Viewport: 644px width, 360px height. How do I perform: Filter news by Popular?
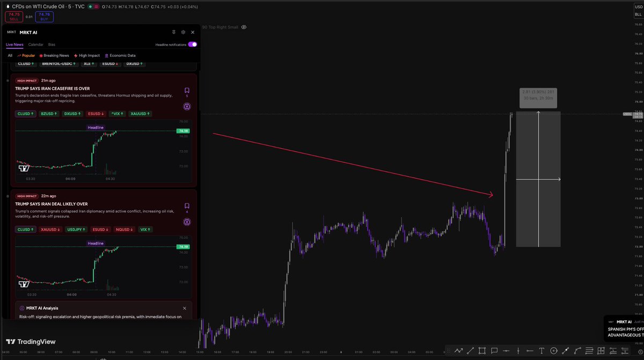pyautogui.click(x=26, y=55)
